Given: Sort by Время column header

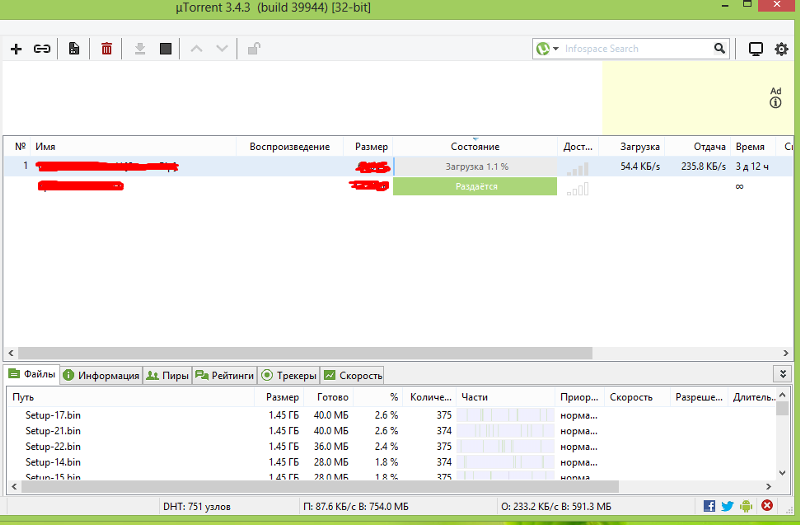Looking at the screenshot, I should click(x=753, y=146).
